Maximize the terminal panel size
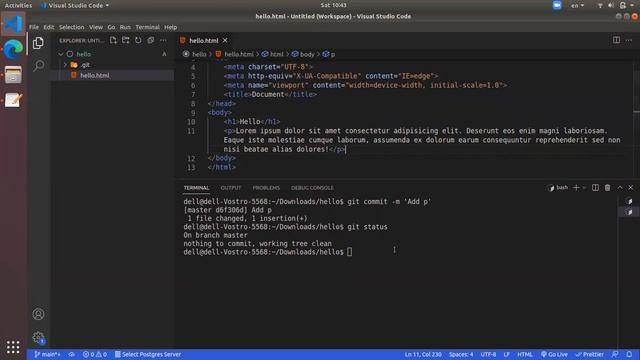 (x=620, y=187)
